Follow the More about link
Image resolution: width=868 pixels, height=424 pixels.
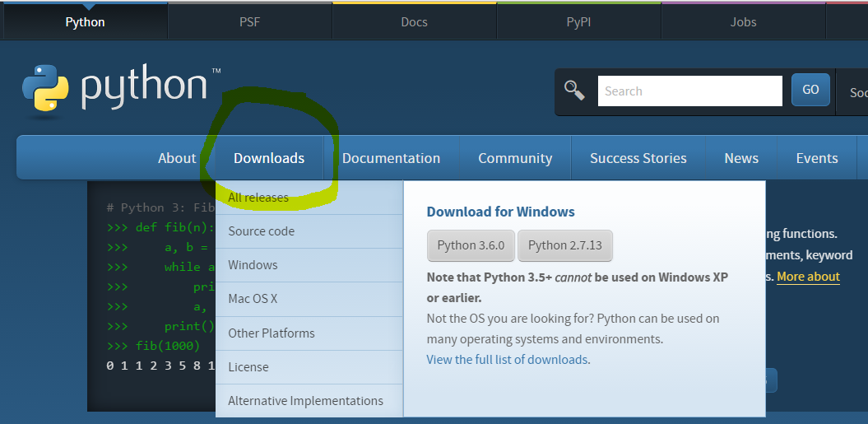point(808,277)
